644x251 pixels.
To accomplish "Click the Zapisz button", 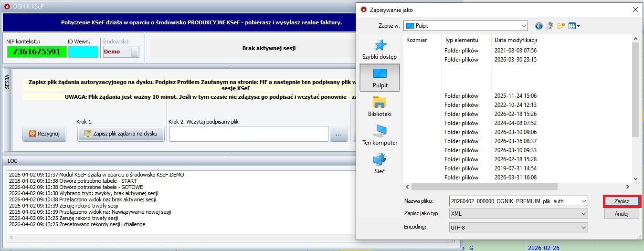I will point(622,201).
